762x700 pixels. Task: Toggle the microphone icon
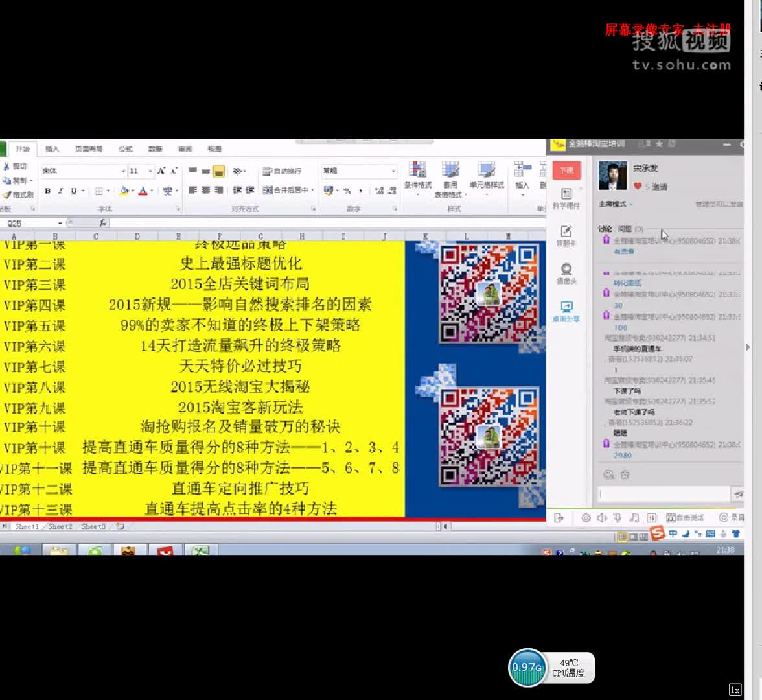point(618,518)
